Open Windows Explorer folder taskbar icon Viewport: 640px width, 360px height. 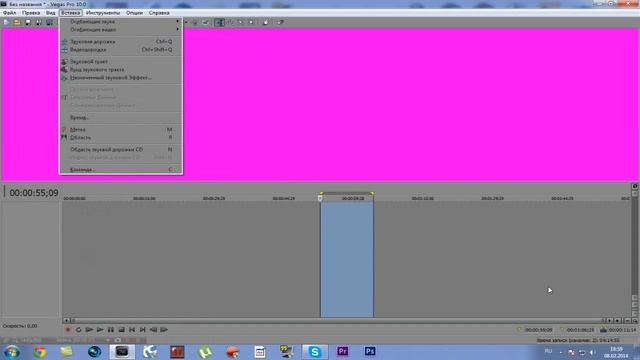(x=67, y=352)
